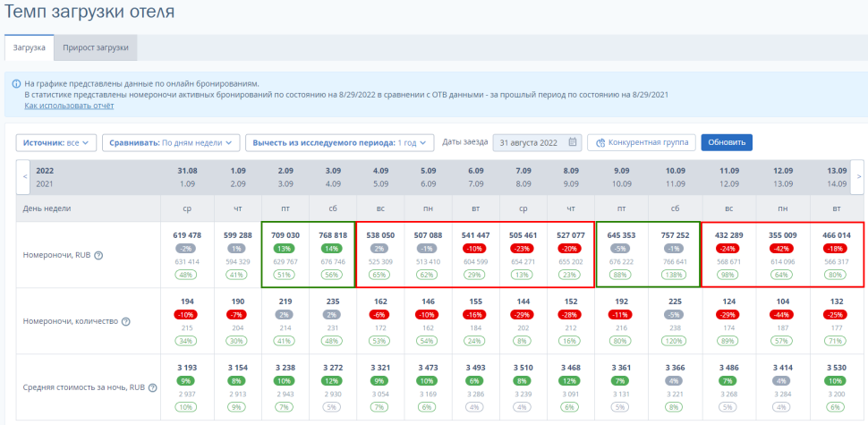Click the green 14% revenue badge
This screenshot has height=425, width=868.
pos(333,249)
